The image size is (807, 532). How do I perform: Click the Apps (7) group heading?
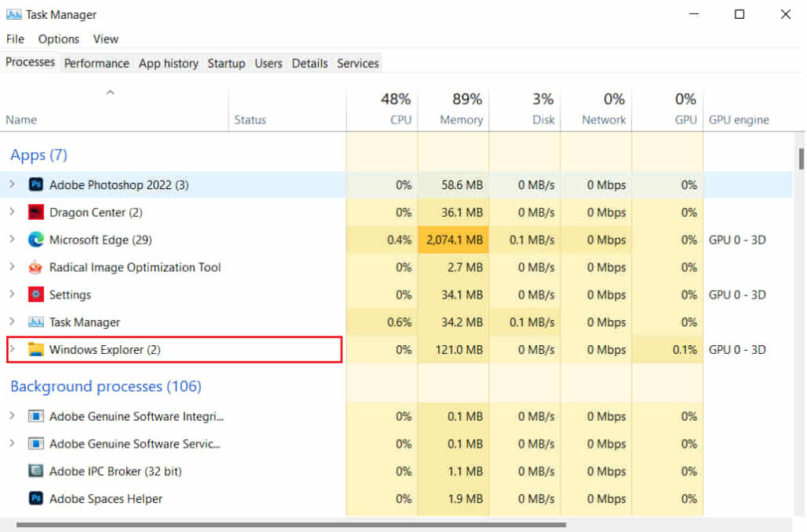coord(39,154)
